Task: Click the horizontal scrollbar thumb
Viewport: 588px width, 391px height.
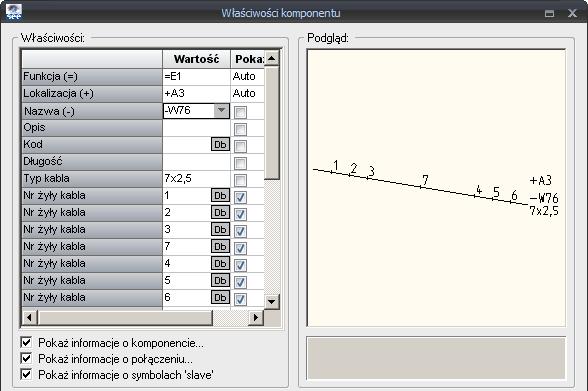Action: click(125, 318)
